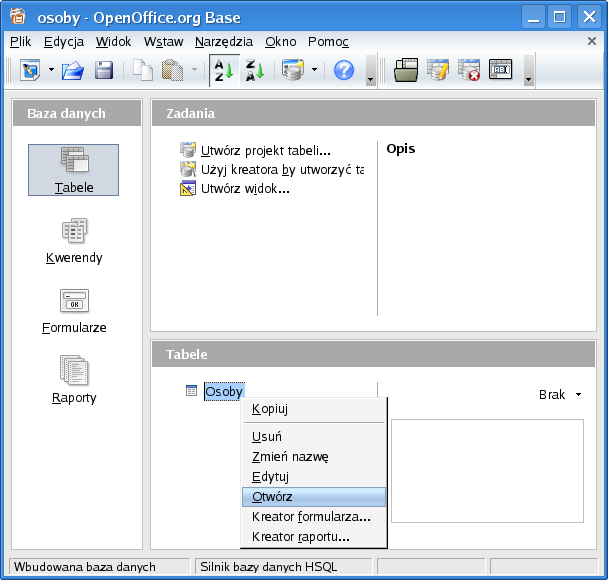This screenshot has width=608, height=580.
Task: Click the Edit table pencil icon
Action: tap(438, 70)
